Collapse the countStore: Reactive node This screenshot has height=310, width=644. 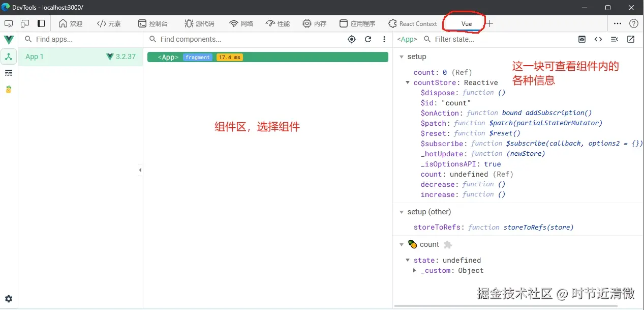point(408,82)
